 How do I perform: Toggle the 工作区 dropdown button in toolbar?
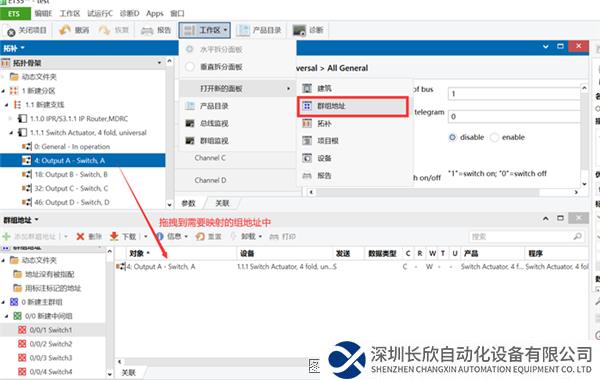204,30
